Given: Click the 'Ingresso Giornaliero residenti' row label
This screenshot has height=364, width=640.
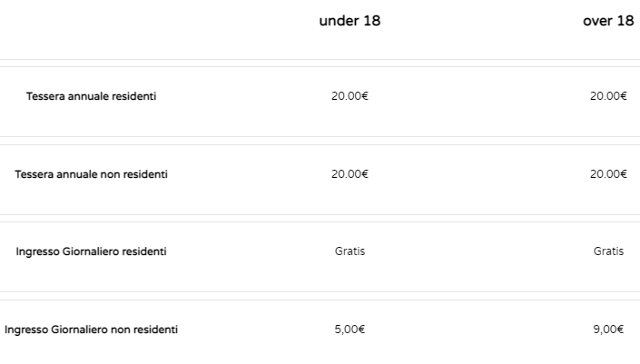Looking at the screenshot, I should tap(91, 251).
